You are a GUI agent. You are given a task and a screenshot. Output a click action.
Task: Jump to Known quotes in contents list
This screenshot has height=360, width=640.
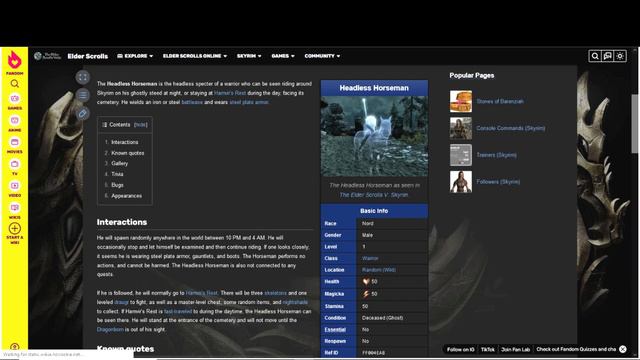[127, 153]
